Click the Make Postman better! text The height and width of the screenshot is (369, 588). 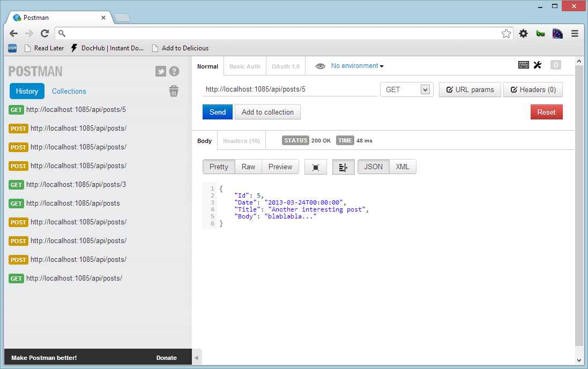pyautogui.click(x=44, y=358)
